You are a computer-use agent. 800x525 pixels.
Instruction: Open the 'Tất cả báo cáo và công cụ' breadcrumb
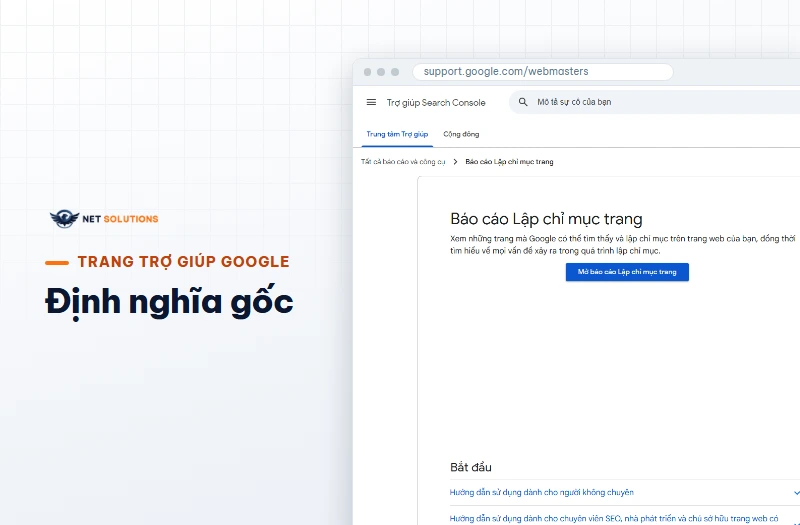tap(403, 162)
